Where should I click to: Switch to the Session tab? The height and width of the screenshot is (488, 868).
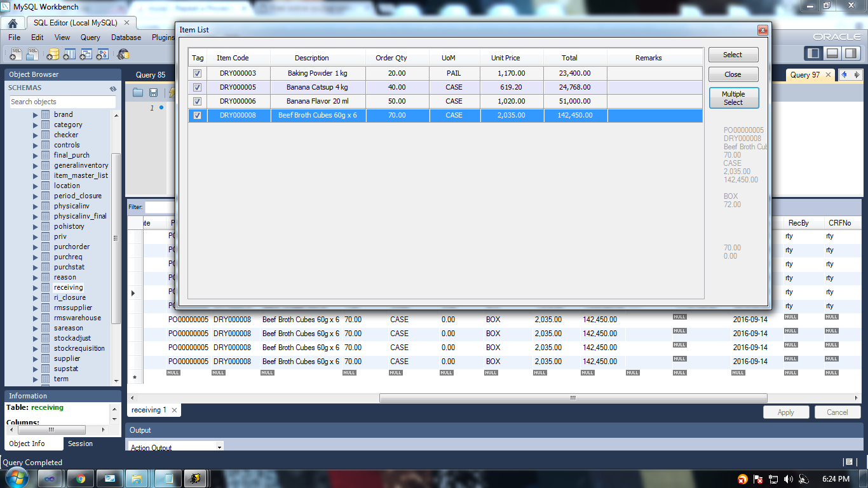pos(81,444)
